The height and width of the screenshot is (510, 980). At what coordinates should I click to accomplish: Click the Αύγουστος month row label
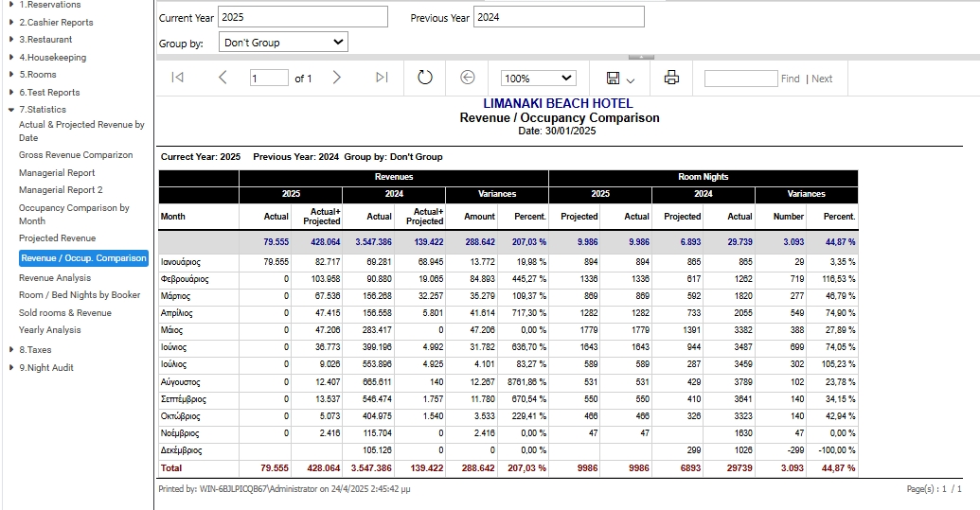pyautogui.click(x=181, y=382)
